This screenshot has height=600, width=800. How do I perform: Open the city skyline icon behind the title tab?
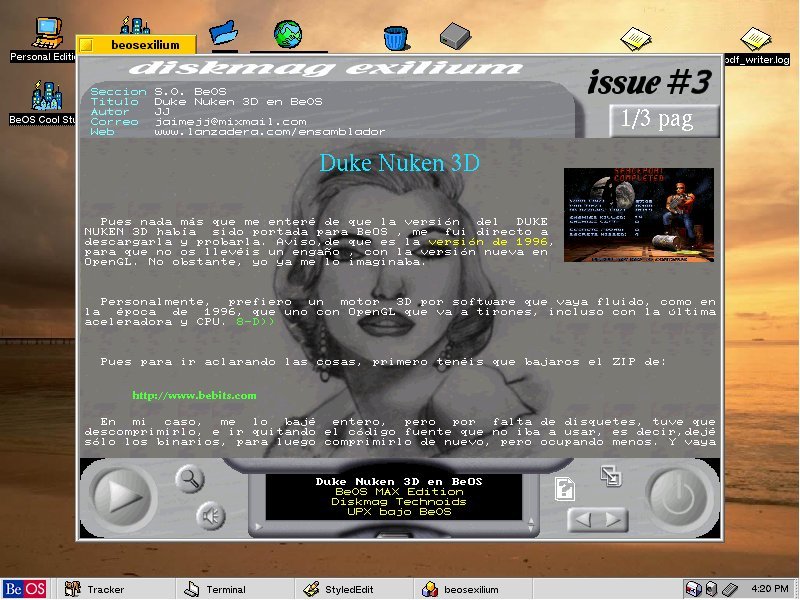(x=135, y=25)
